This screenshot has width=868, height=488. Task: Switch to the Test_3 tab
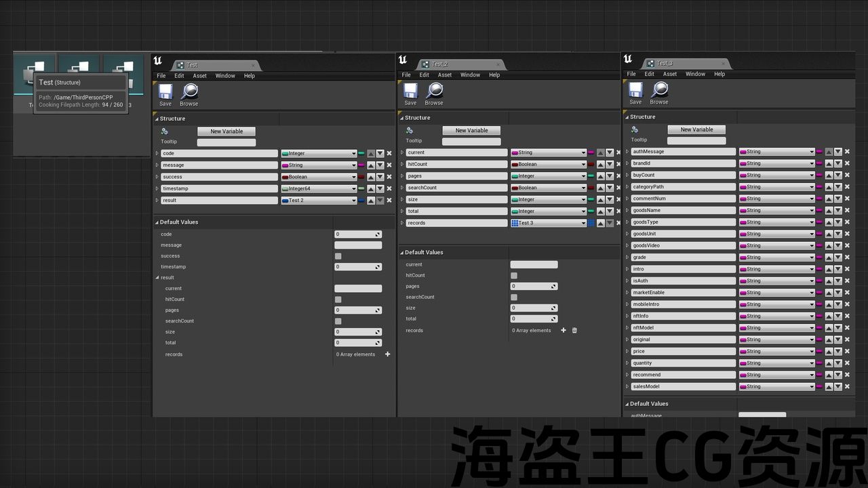(x=665, y=64)
